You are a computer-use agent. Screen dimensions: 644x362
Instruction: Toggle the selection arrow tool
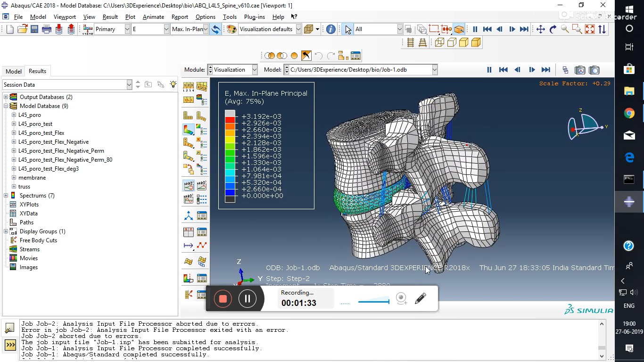click(x=347, y=29)
